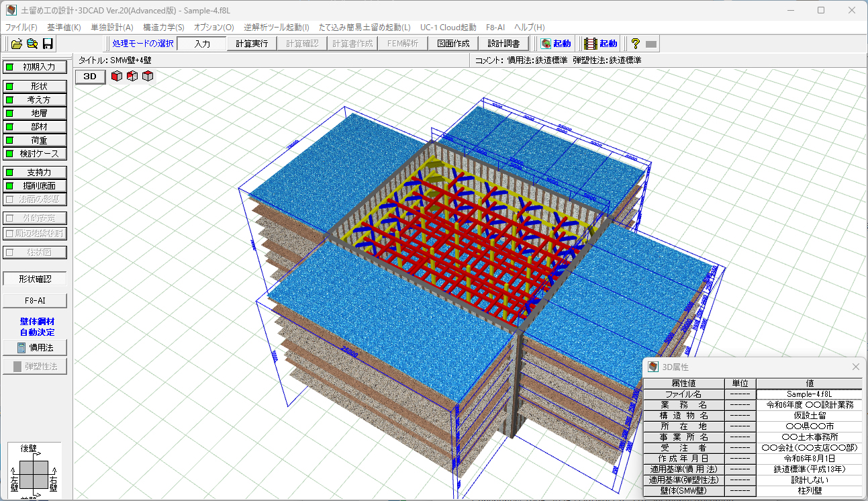This screenshot has width=868, height=501.
Task: Click the 3D属性 panel title icon
Action: 653,367
